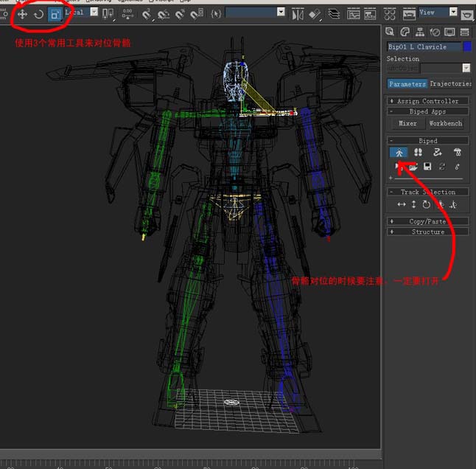Viewport: 476px width, 469px height.
Task: Toggle Biped Figure Mode on or off
Action: (399, 152)
